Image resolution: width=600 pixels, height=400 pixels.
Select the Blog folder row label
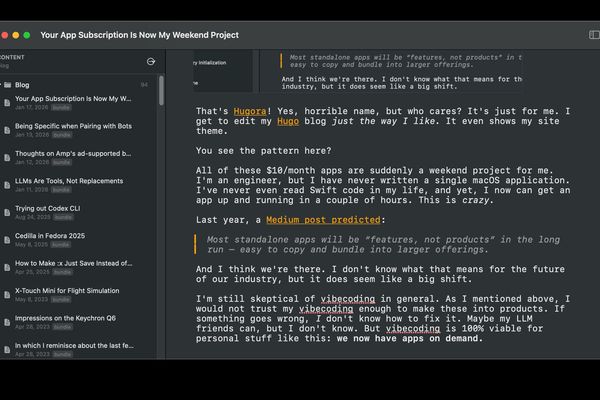(x=22, y=85)
